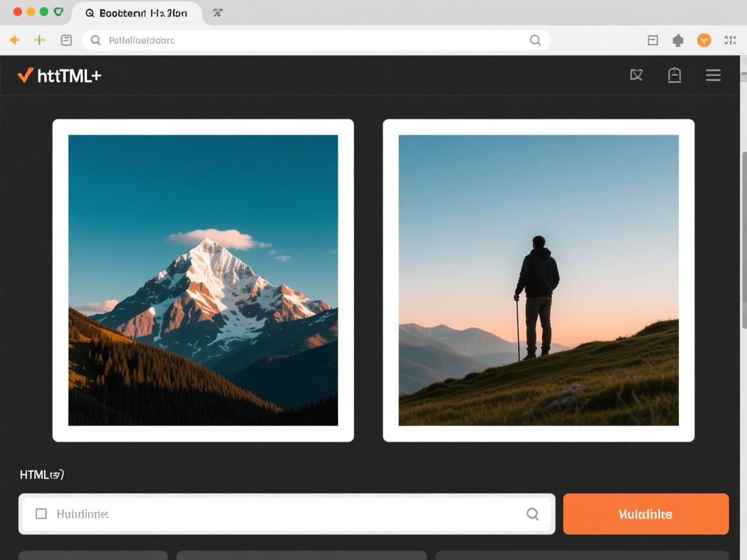
Task: Open the snowy mountain peak image
Action: pos(203,280)
